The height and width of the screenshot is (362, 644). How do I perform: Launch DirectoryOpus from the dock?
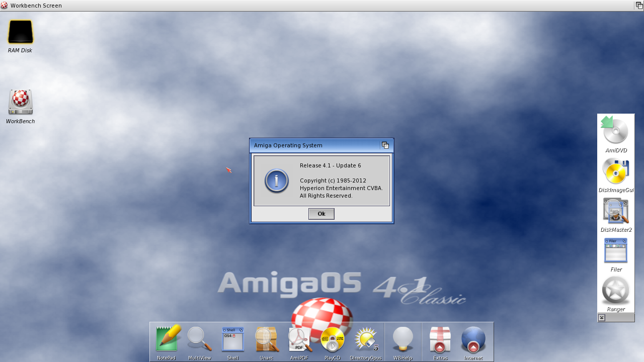(x=366, y=339)
